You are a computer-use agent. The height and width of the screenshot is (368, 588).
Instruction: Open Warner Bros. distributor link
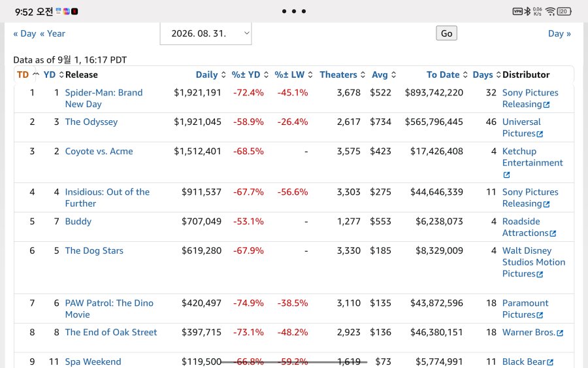point(529,332)
